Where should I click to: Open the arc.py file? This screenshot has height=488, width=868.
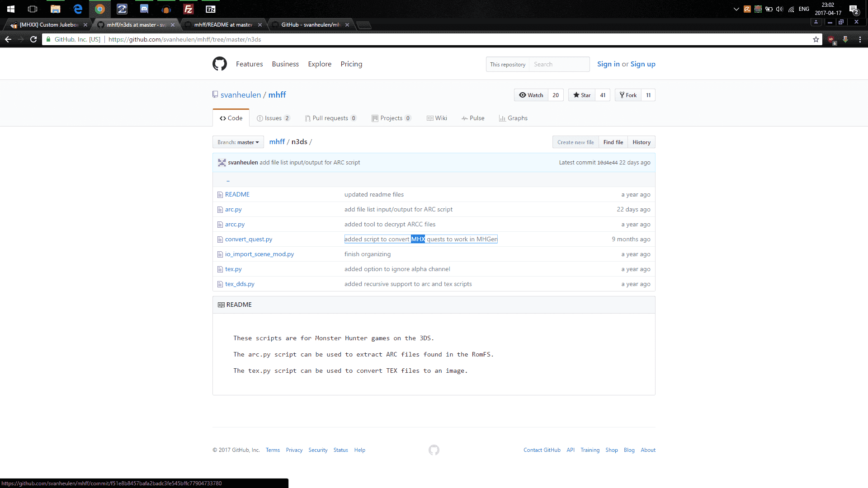[x=233, y=209]
